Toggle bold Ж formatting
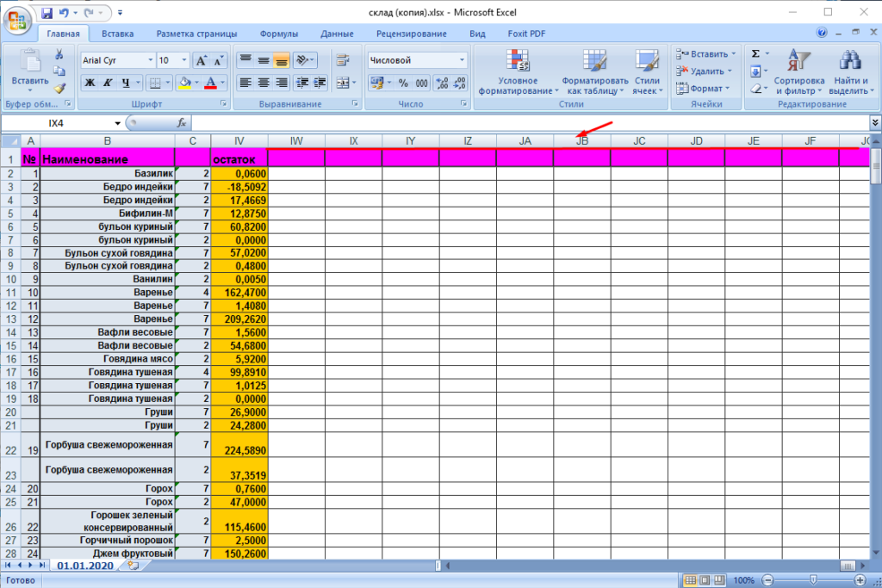The image size is (882, 588). [90, 84]
